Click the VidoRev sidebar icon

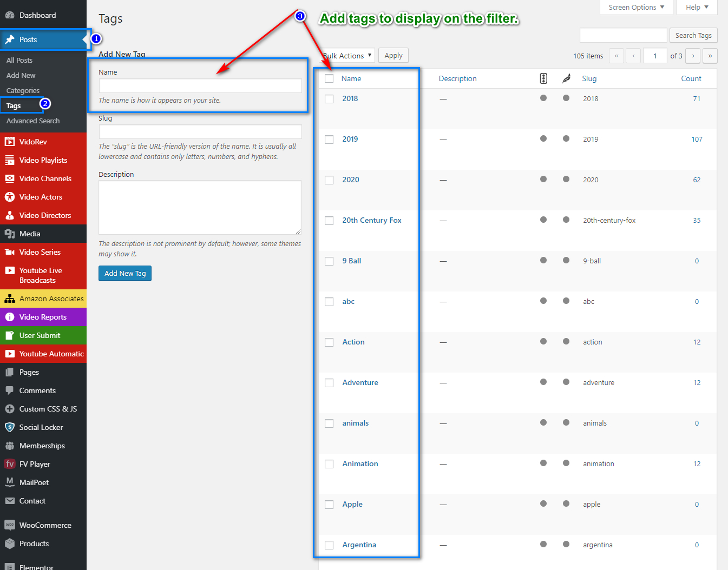tap(10, 142)
